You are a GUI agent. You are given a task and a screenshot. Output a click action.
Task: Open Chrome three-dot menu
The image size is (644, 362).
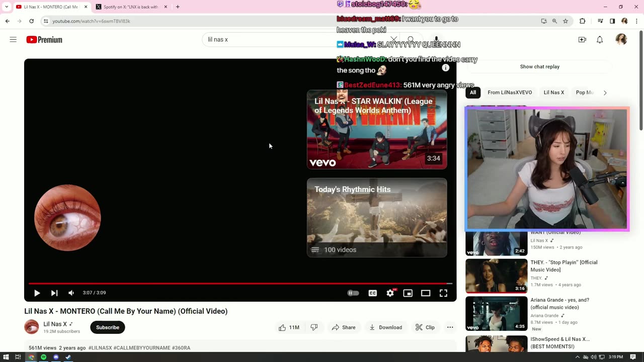636,21
